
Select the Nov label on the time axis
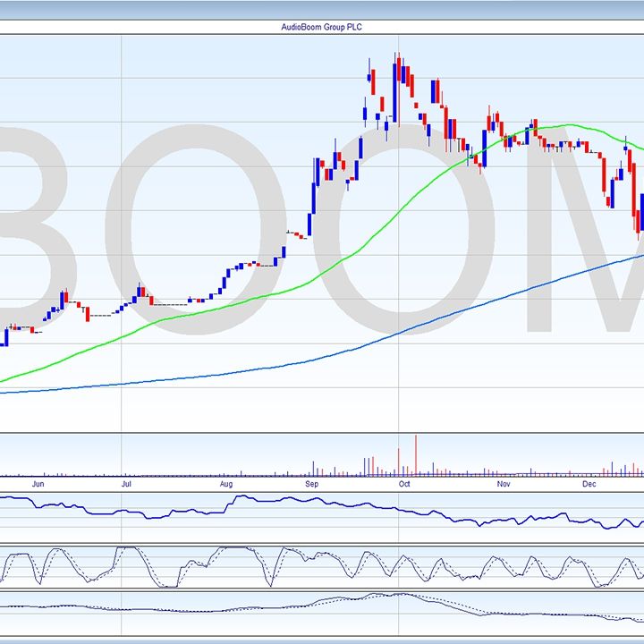(x=504, y=484)
